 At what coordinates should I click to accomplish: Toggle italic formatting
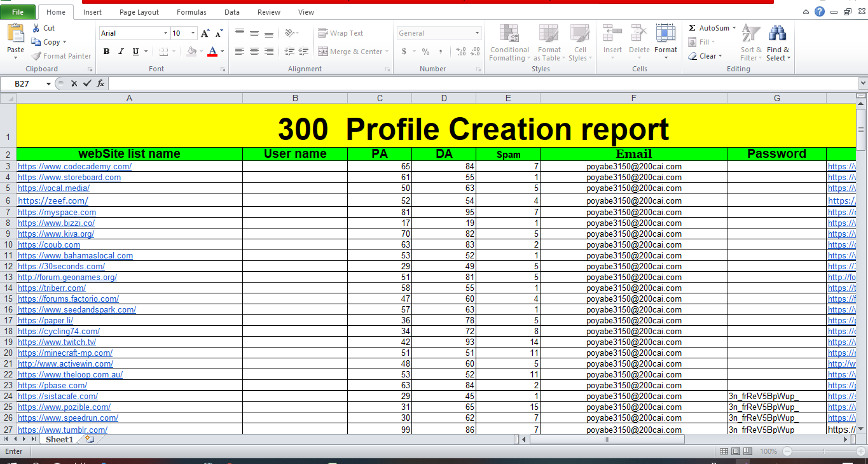coord(120,50)
